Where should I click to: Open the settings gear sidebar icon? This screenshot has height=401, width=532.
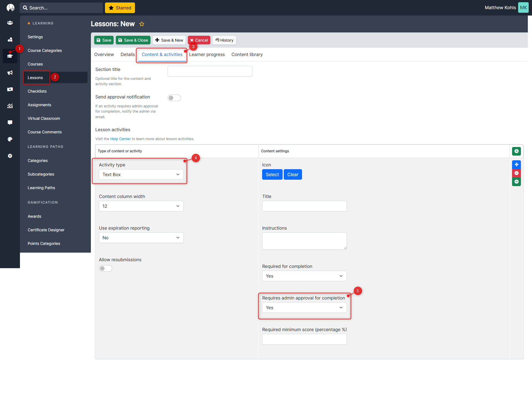[10, 156]
